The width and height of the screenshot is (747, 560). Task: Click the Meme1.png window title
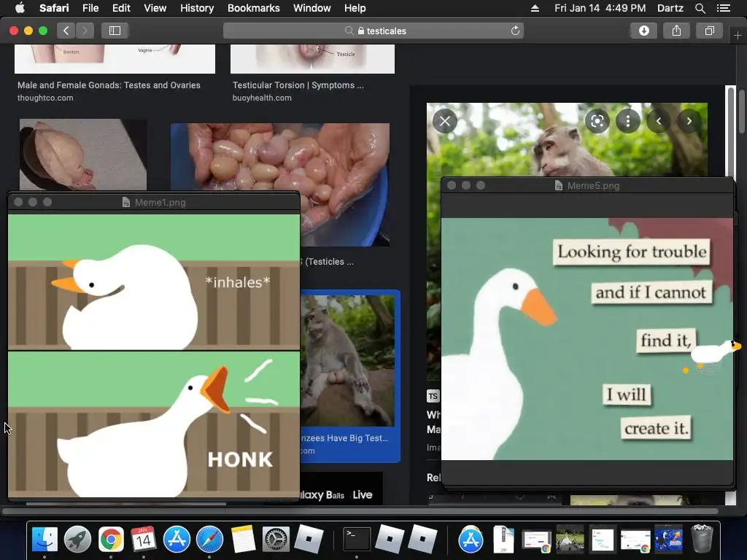(x=160, y=203)
